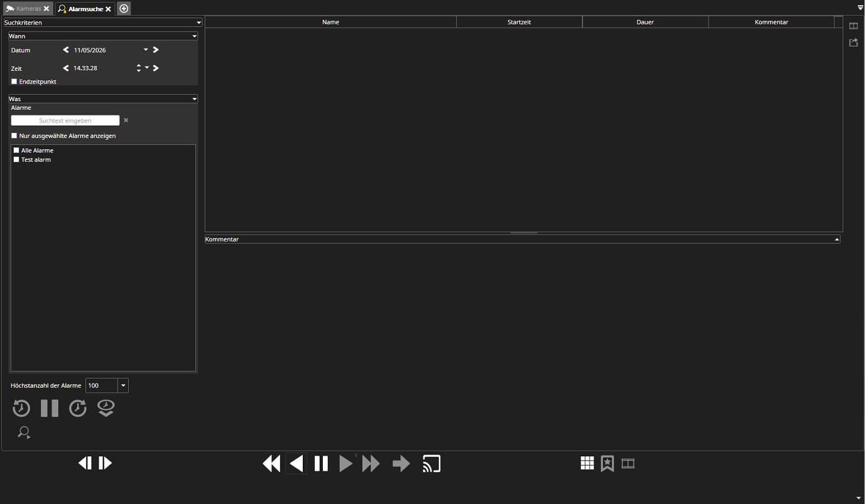The image size is (865, 504).
Task: Collapse the Was section
Action: [x=195, y=99]
